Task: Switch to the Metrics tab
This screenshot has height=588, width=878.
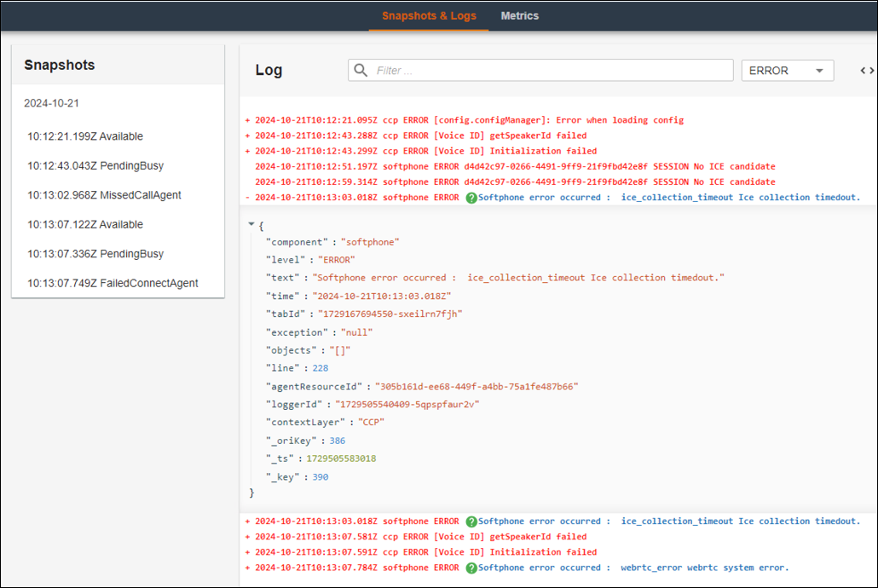Action: [x=519, y=15]
